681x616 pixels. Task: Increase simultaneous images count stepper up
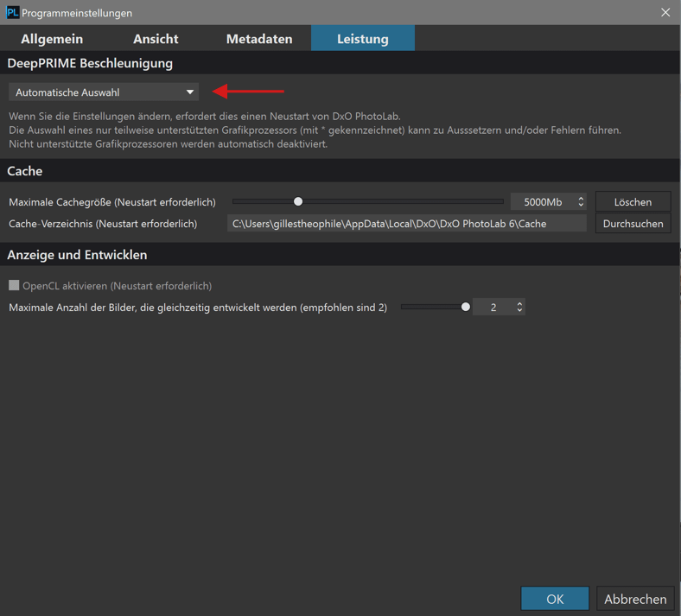[x=519, y=304]
